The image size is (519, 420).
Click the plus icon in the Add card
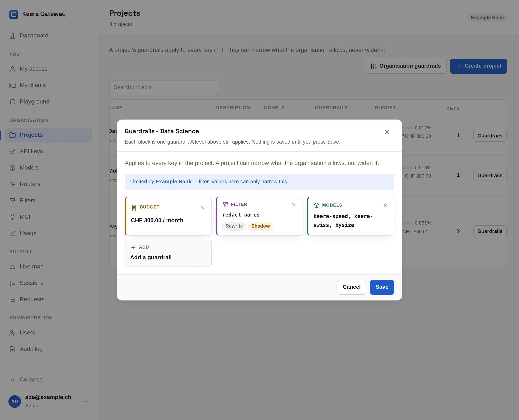pyautogui.click(x=133, y=247)
